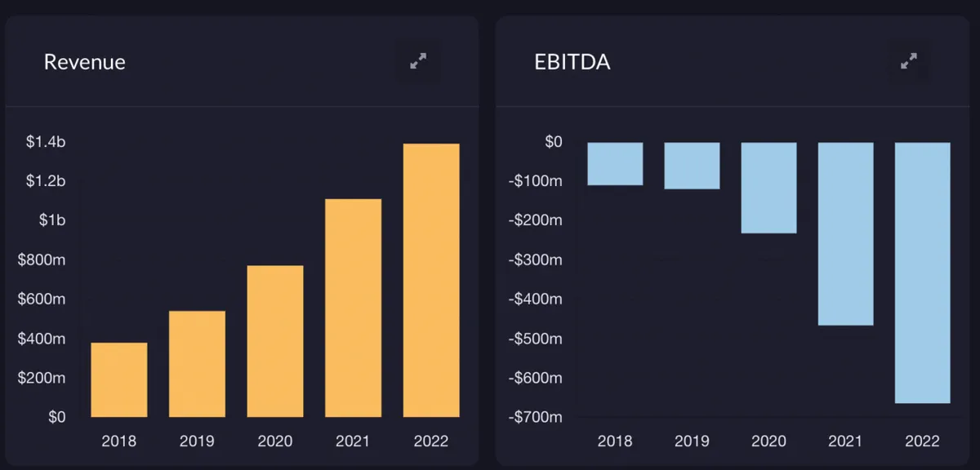
Task: Click the 2018 EBITDA bar
Action: point(615,164)
